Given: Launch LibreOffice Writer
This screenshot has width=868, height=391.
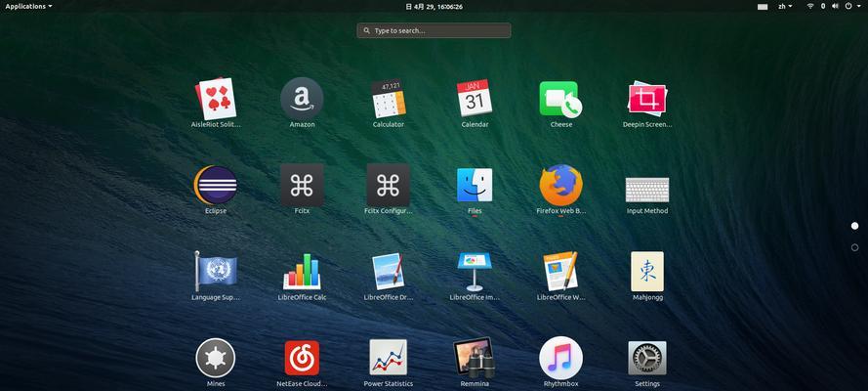Looking at the screenshot, I should point(560,272).
